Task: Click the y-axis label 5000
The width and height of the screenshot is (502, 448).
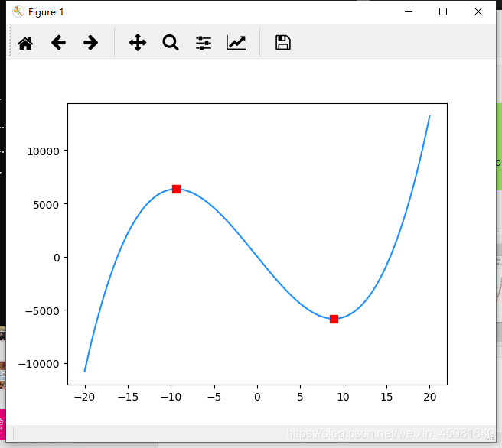Action: click(46, 205)
